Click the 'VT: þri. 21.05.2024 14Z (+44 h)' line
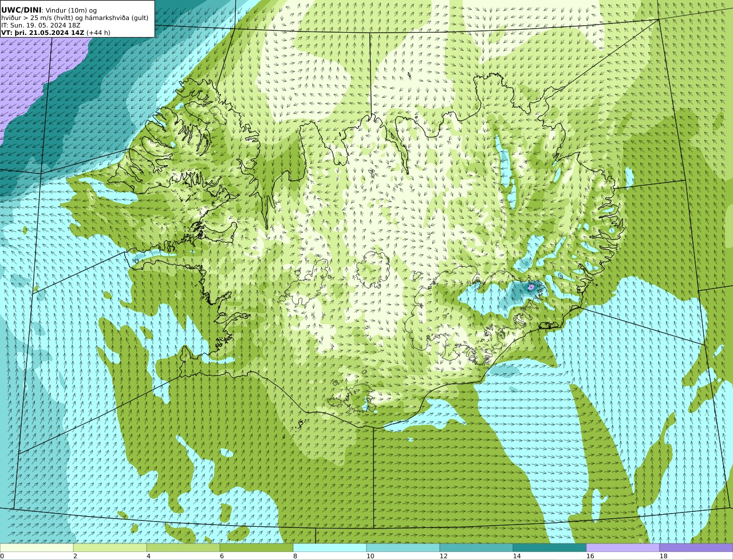This screenshot has height=560, width=733. pyautogui.click(x=56, y=33)
